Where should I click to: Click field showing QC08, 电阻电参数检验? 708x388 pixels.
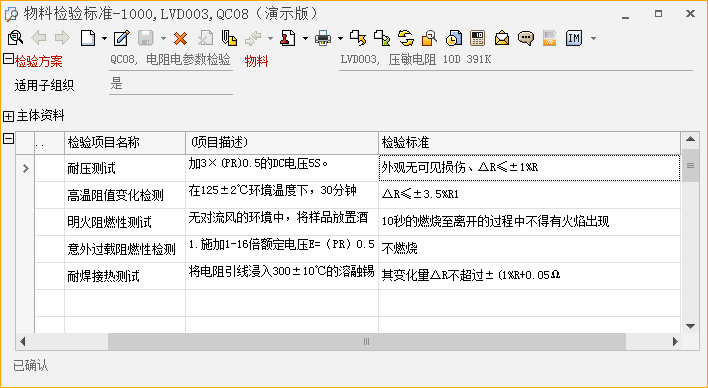171,61
